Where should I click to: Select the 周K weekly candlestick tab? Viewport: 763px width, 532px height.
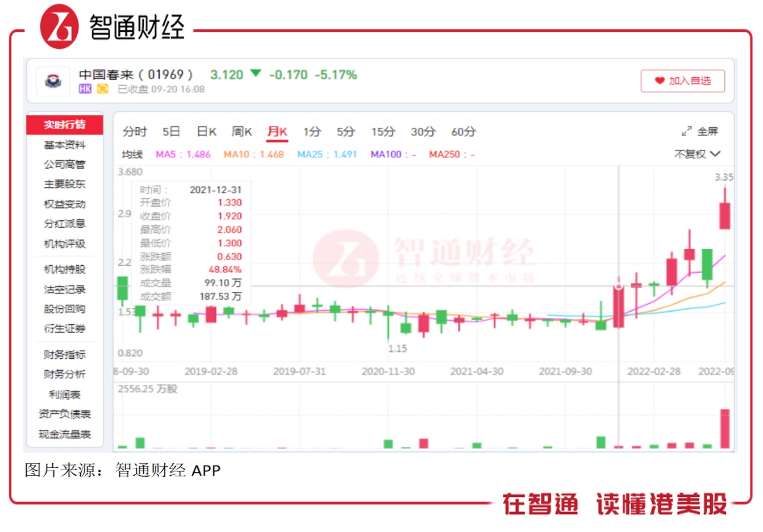241,132
